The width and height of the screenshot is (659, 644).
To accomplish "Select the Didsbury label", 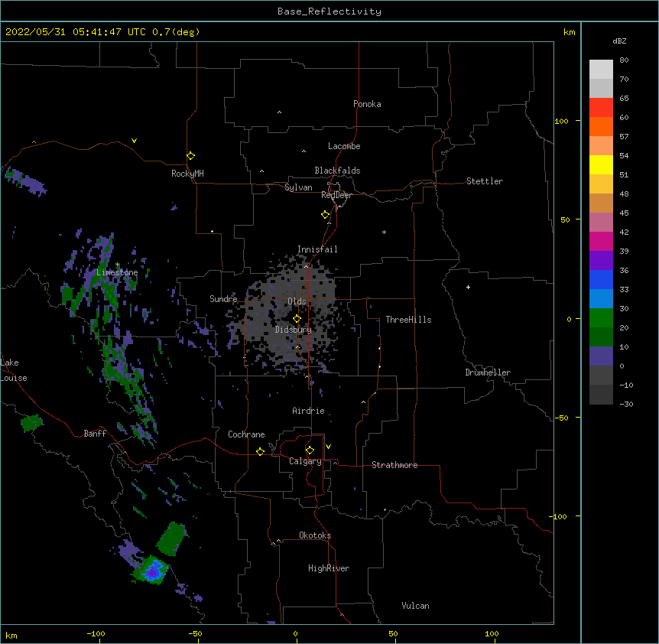I will 294,330.
